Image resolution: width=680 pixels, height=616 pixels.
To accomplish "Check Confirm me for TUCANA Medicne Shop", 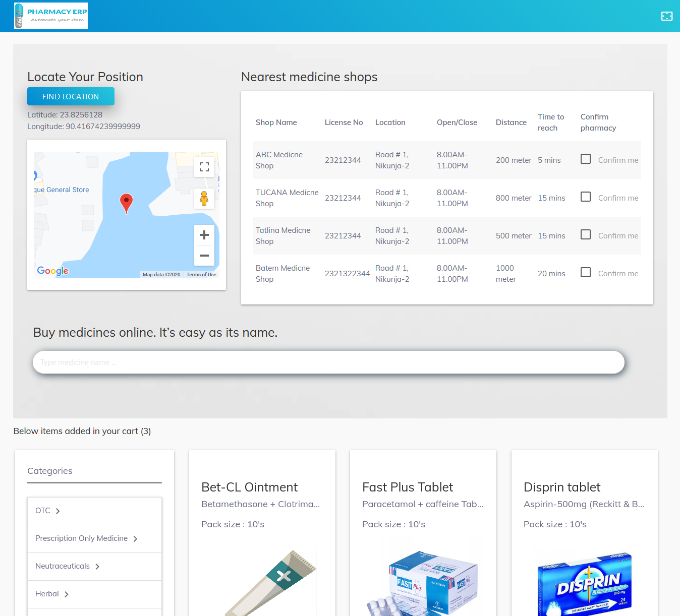I will click(x=586, y=197).
